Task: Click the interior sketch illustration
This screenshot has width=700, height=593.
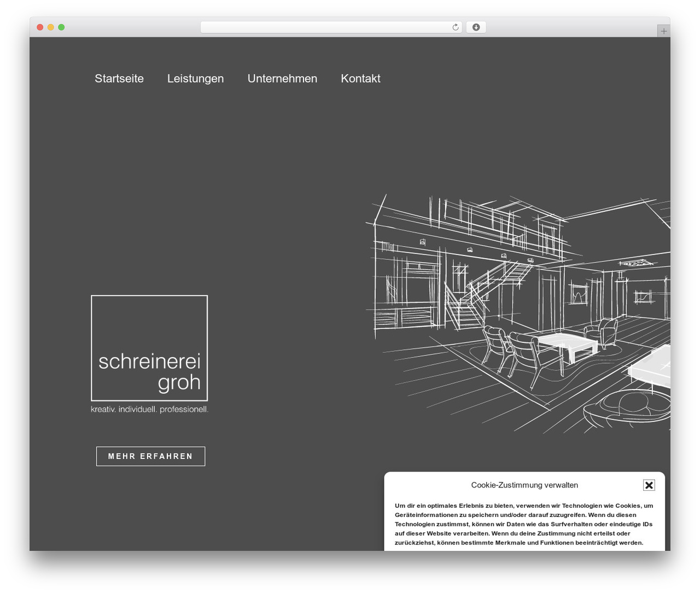Action: pos(518,313)
